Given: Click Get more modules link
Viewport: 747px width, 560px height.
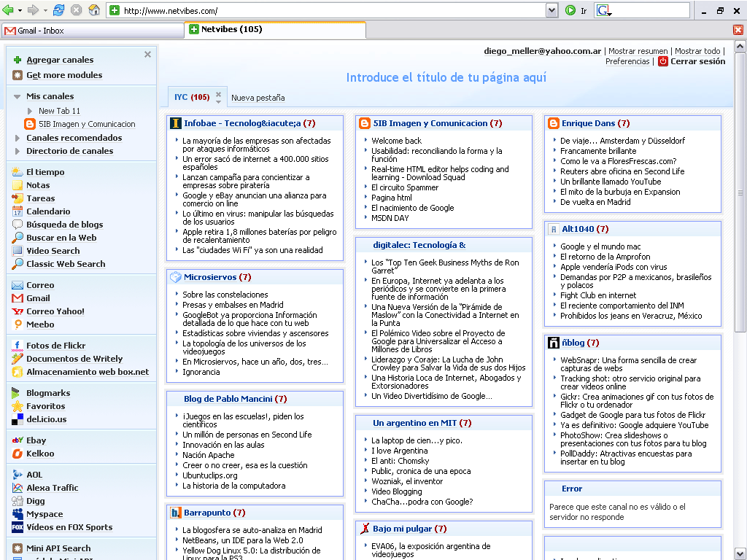Looking at the screenshot, I should (x=64, y=75).
